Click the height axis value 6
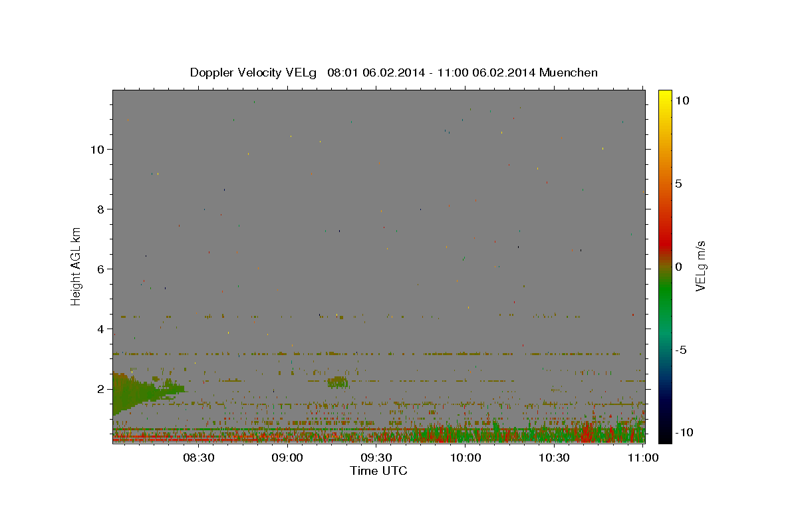 pos(101,269)
